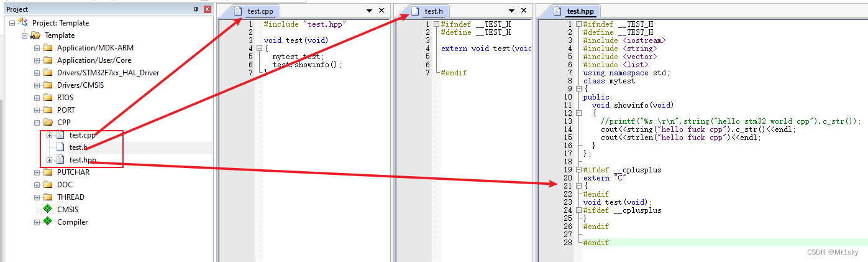Click the PORT folder icon

[x=48, y=110]
